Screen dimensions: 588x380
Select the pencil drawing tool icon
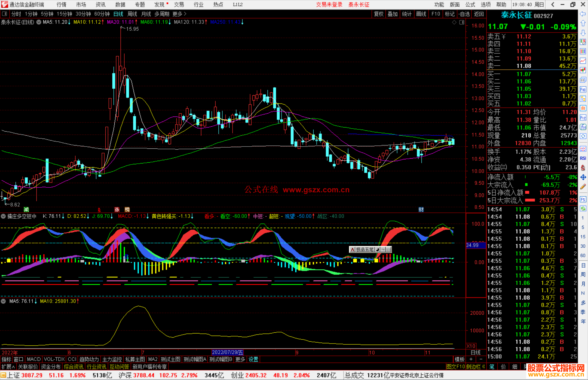[583, 187]
